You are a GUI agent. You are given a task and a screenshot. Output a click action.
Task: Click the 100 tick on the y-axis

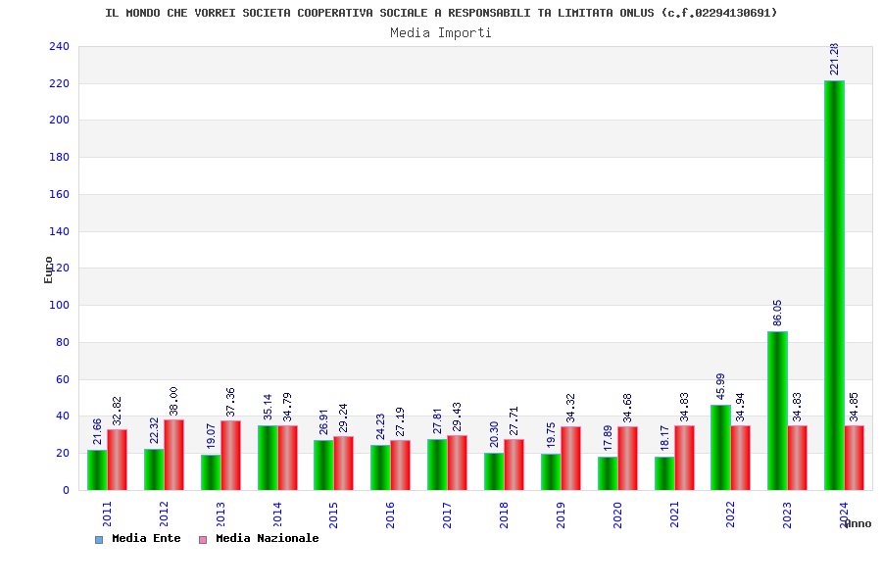coord(59,305)
